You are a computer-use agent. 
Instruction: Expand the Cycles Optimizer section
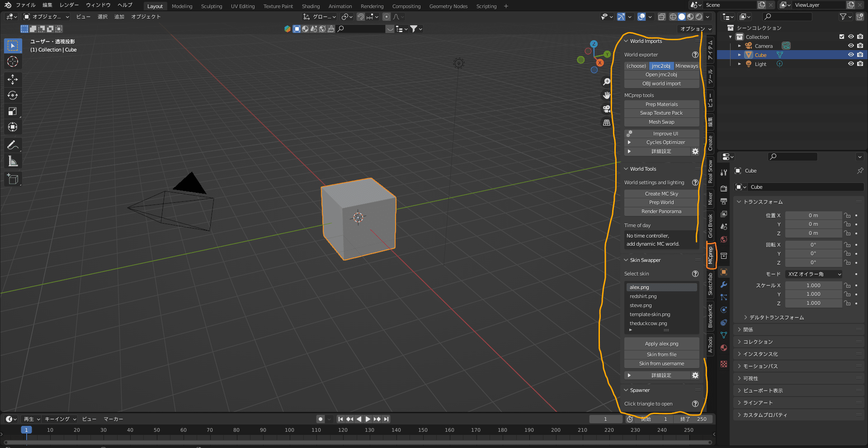point(629,142)
